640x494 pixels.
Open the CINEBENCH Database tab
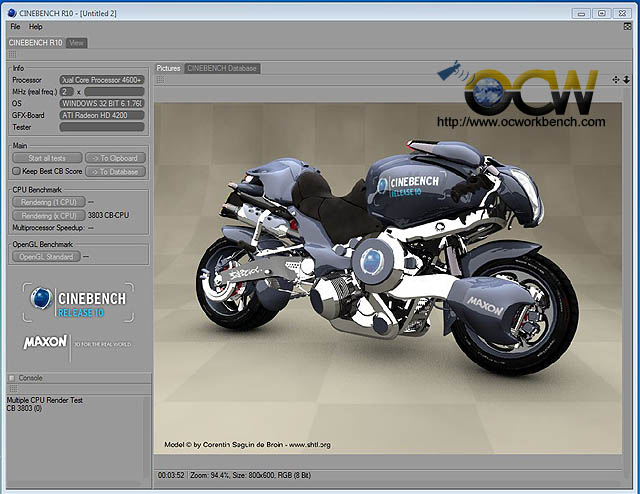click(222, 68)
